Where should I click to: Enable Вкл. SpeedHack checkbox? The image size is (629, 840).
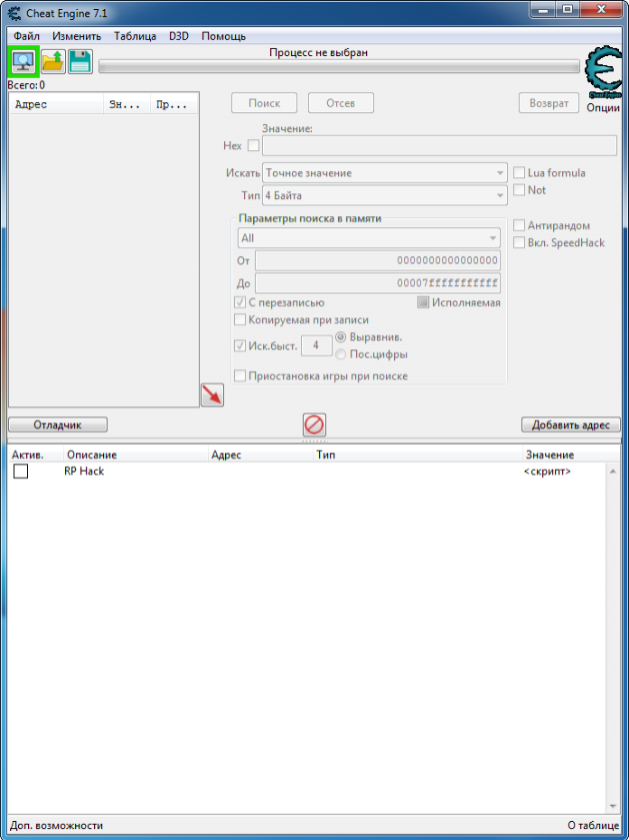tap(519, 242)
